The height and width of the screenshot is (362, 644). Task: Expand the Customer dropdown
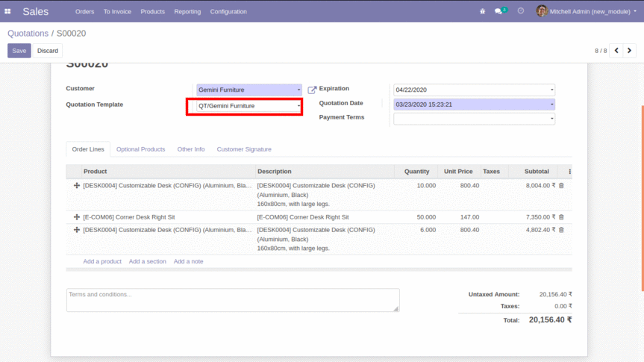[x=298, y=90]
